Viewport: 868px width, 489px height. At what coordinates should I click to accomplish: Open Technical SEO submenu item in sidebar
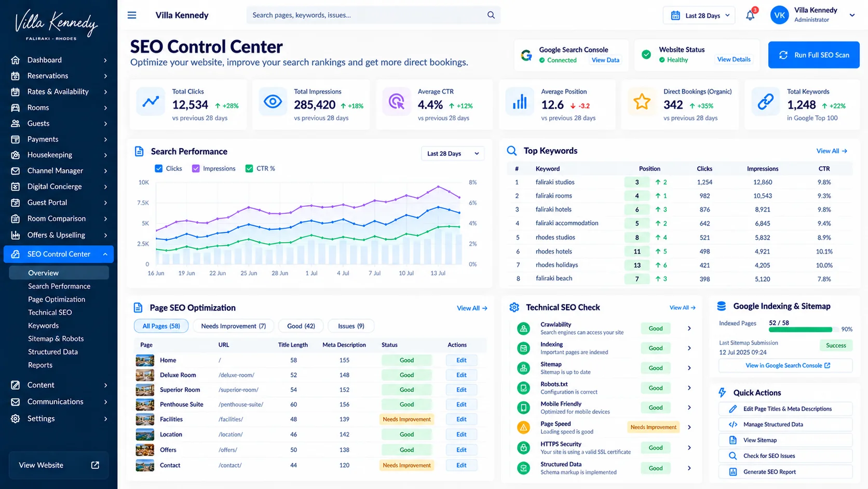[x=50, y=312]
